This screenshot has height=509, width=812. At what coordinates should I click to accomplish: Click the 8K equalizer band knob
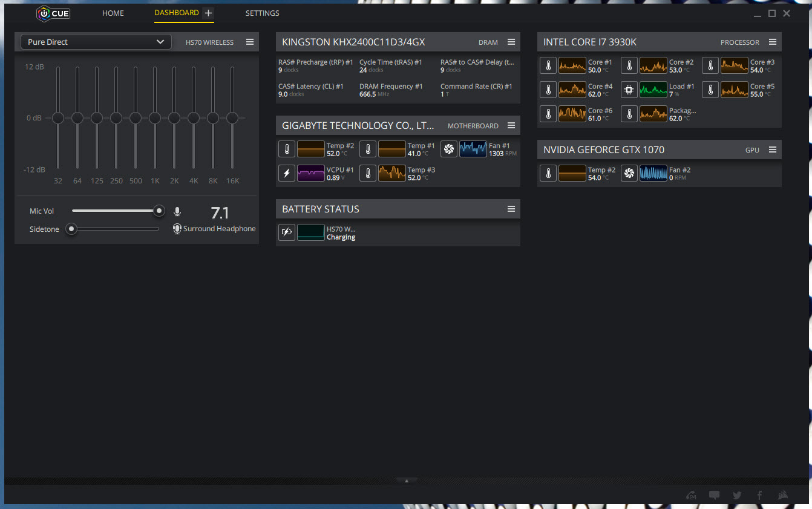tap(213, 118)
